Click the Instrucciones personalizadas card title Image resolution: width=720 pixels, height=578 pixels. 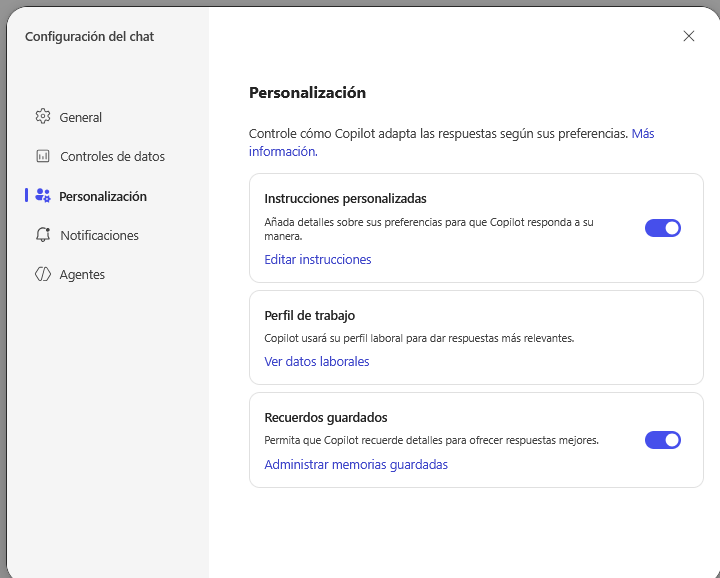pos(345,198)
